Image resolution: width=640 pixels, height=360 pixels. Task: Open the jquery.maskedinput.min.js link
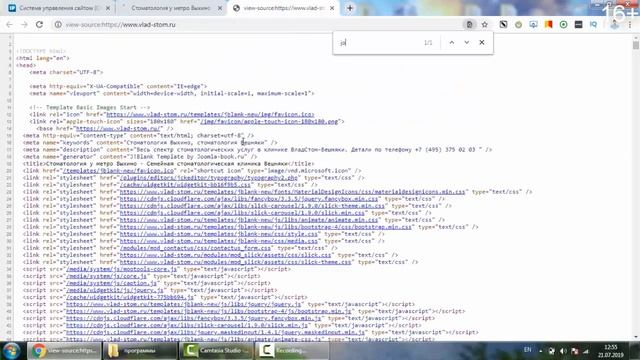coord(215,333)
